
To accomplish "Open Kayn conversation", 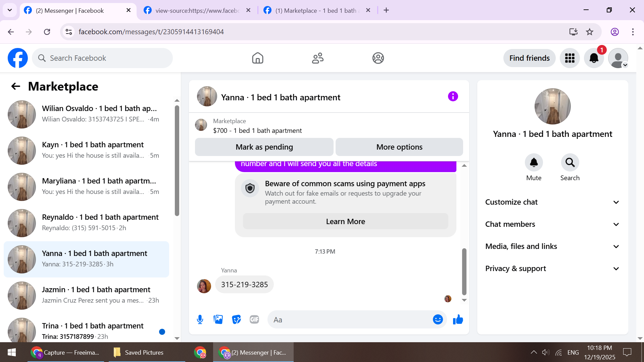I will point(86,150).
